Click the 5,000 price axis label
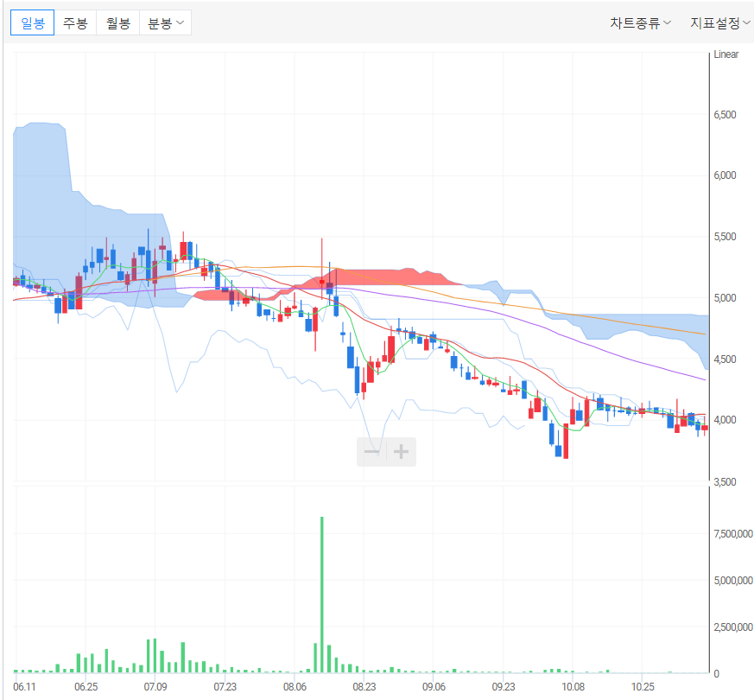 pos(725,298)
